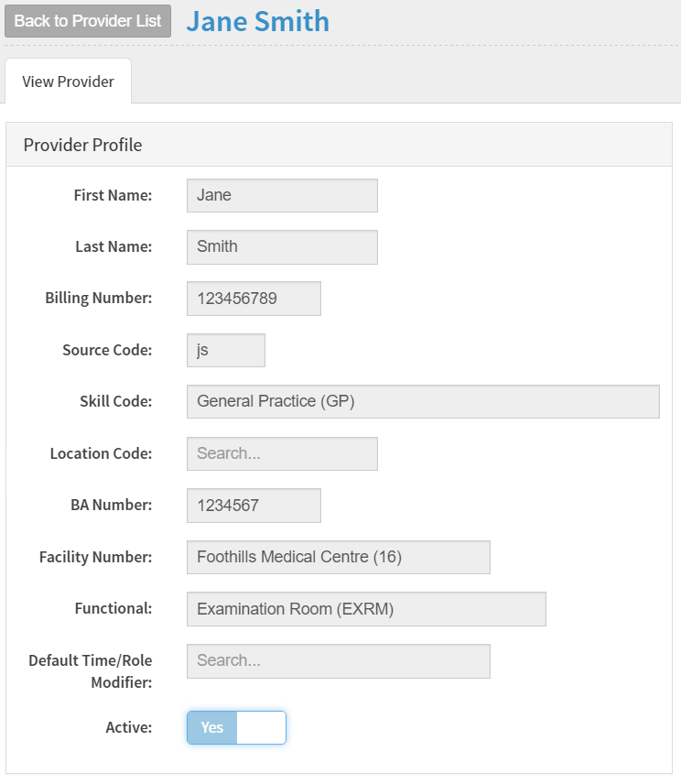Click the Jane Smith page heading
The width and height of the screenshot is (681, 784).
tap(258, 21)
